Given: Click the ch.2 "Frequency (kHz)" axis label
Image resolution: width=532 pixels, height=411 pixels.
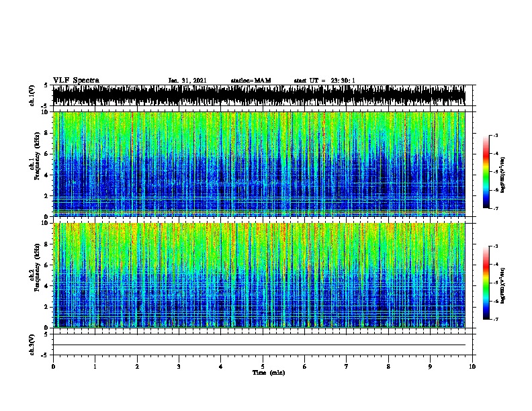Looking at the screenshot, I should click(37, 267).
